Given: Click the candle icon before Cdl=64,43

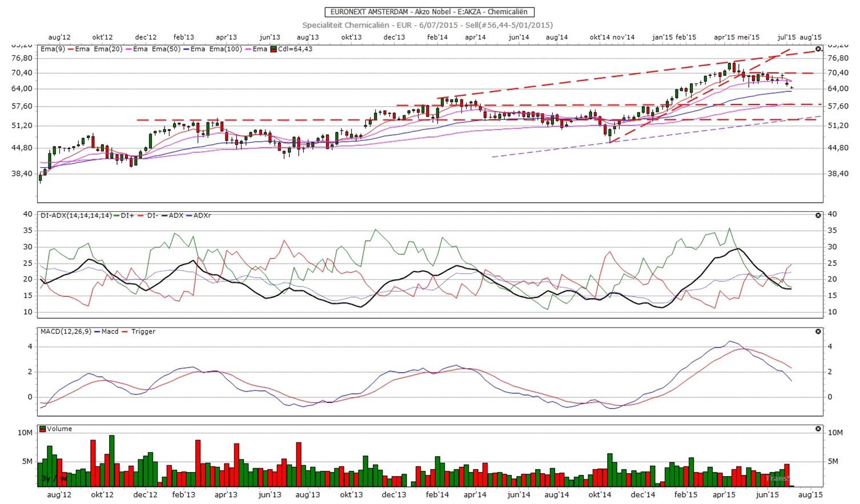Looking at the screenshot, I should [x=274, y=49].
